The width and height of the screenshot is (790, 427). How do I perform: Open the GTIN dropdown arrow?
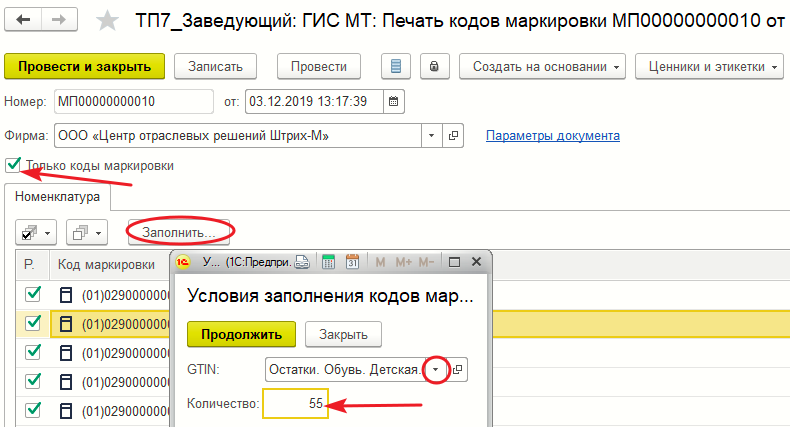(x=436, y=370)
